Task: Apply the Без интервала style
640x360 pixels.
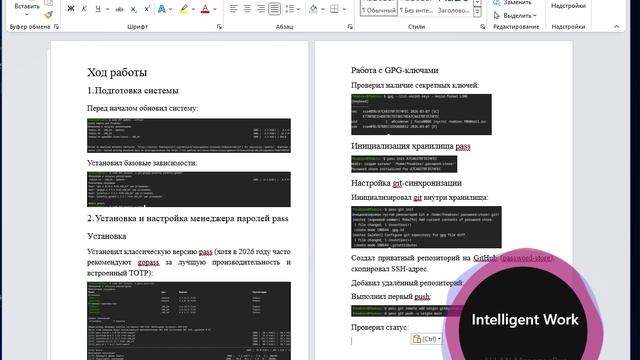Action: click(x=416, y=7)
